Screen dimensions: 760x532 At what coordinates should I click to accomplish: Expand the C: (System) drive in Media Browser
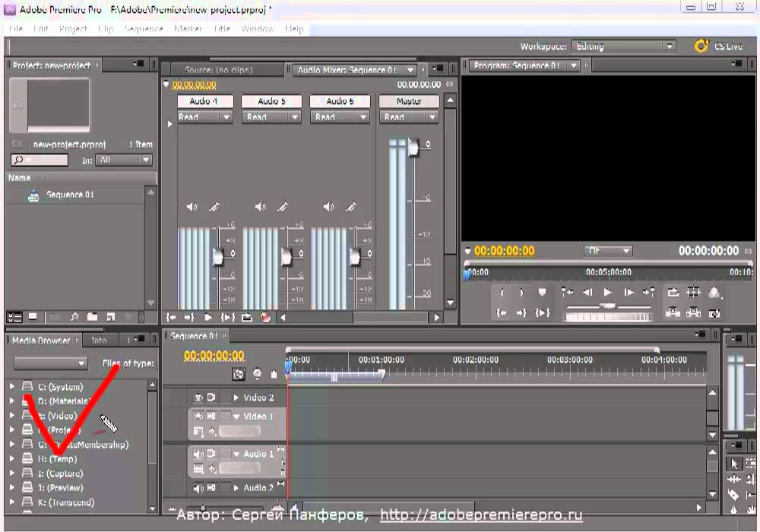[x=11, y=387]
